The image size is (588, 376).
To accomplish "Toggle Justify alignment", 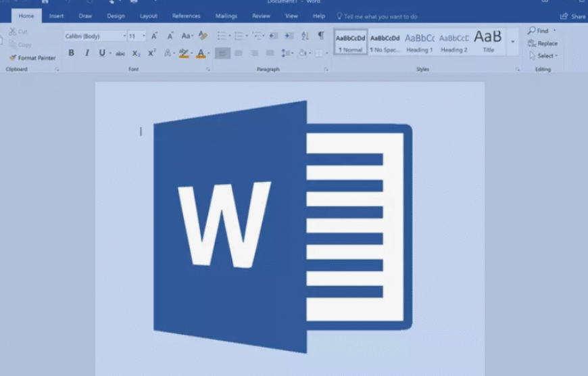I will [x=270, y=53].
